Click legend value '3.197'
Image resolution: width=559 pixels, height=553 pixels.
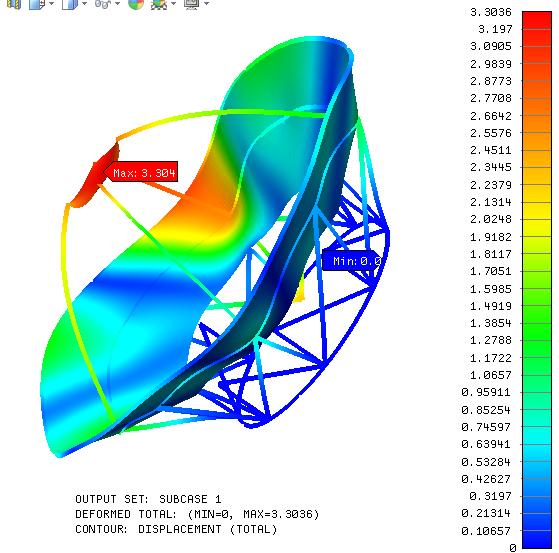tap(495, 29)
